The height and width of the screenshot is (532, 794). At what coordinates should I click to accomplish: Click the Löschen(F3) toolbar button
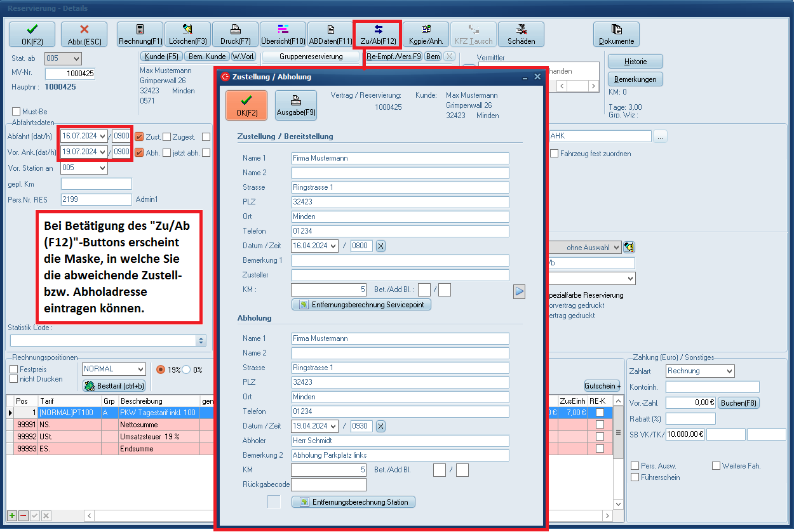(187, 34)
